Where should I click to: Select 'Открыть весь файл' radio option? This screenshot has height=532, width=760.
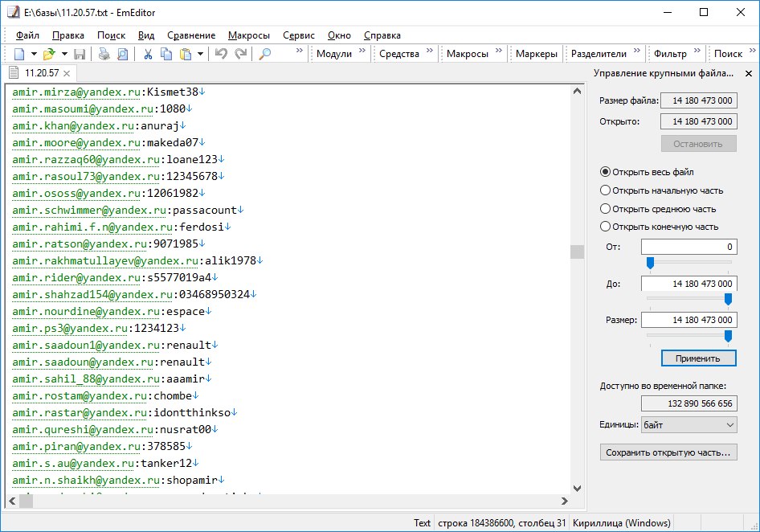pyautogui.click(x=606, y=172)
